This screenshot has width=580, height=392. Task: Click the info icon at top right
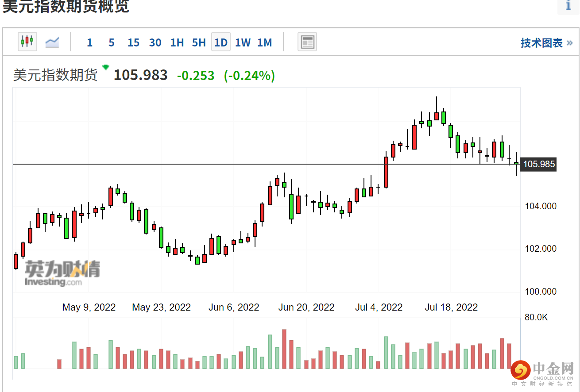(x=568, y=6)
